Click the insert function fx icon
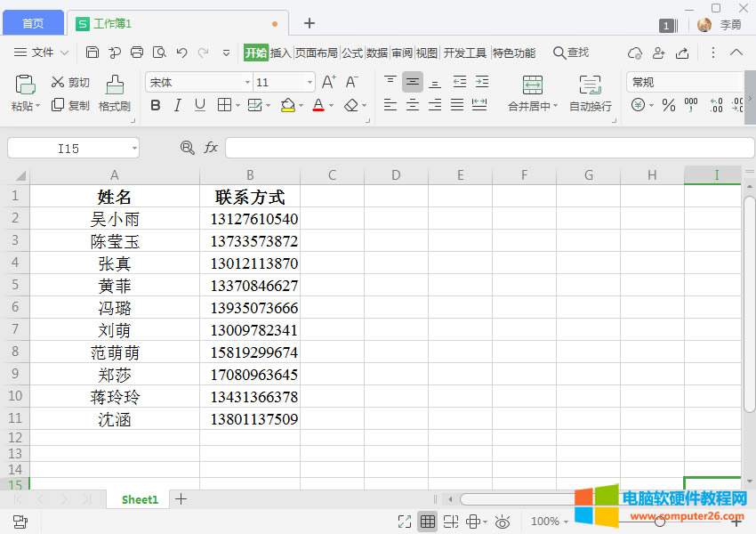Image resolution: width=756 pixels, height=534 pixels. click(211, 148)
